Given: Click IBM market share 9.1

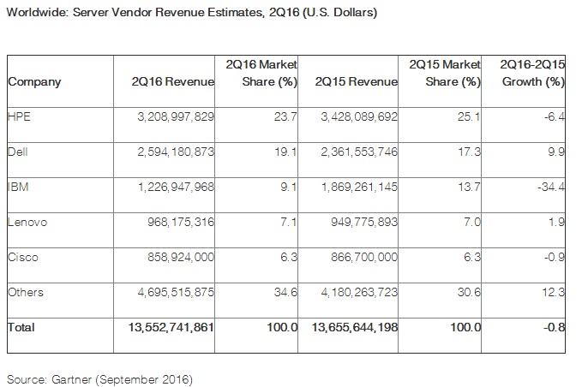Looking at the screenshot, I should pos(289,187).
